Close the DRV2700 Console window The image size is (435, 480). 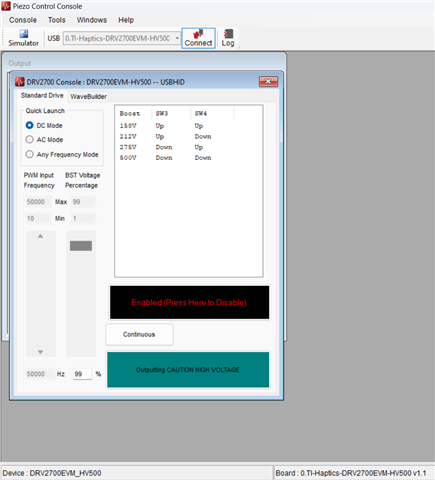268,81
